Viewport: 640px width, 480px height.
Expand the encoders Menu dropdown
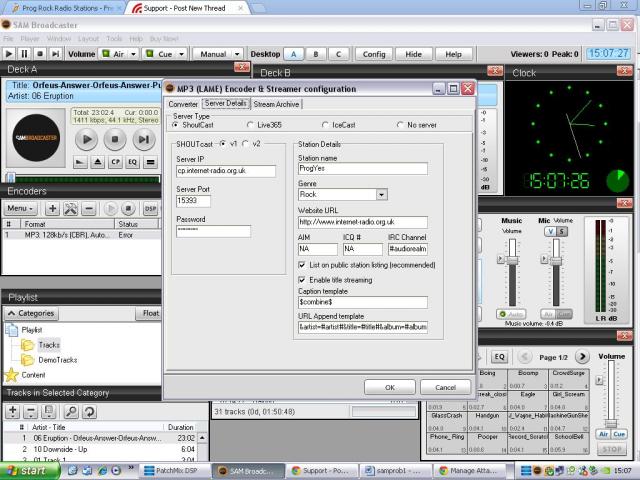pyautogui.click(x=20, y=208)
